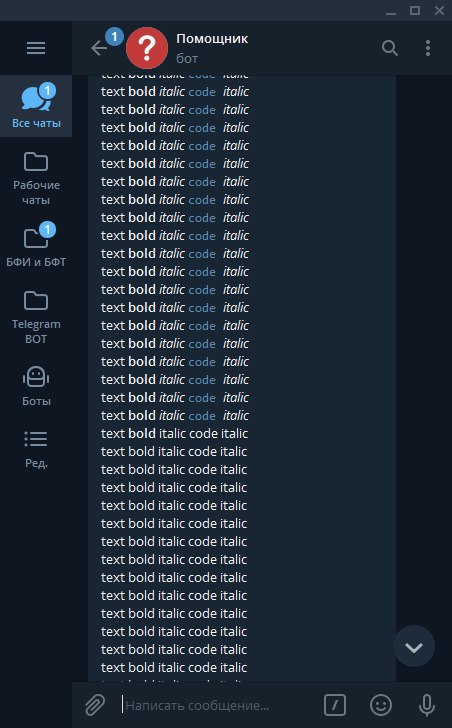The width and height of the screenshot is (452, 728).
Task: Search in this chat
Action: tap(389, 48)
